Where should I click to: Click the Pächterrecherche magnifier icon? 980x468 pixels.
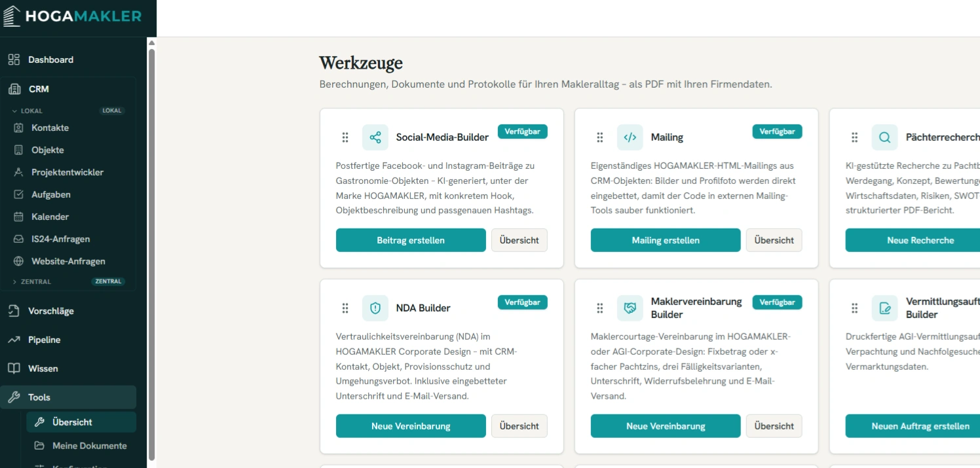[885, 137]
